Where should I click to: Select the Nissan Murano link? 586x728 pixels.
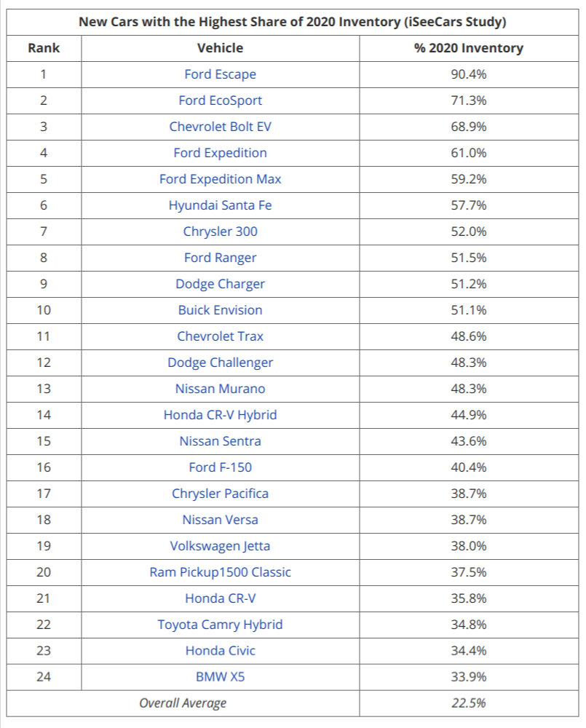(x=220, y=389)
